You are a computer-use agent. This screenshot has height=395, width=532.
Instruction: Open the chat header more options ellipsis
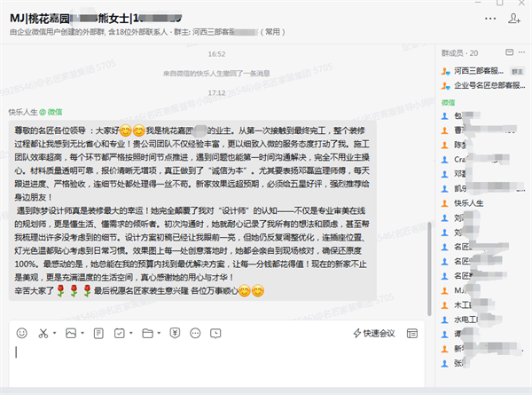490,19
